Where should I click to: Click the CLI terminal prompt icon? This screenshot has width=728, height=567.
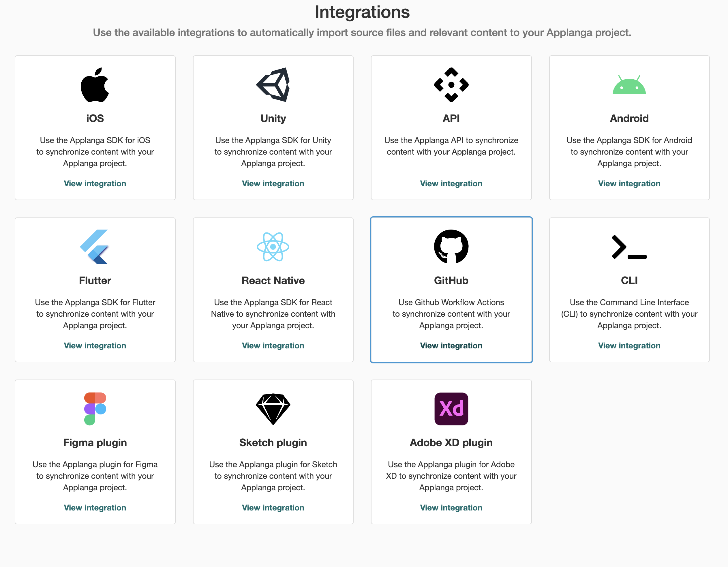[x=629, y=247]
